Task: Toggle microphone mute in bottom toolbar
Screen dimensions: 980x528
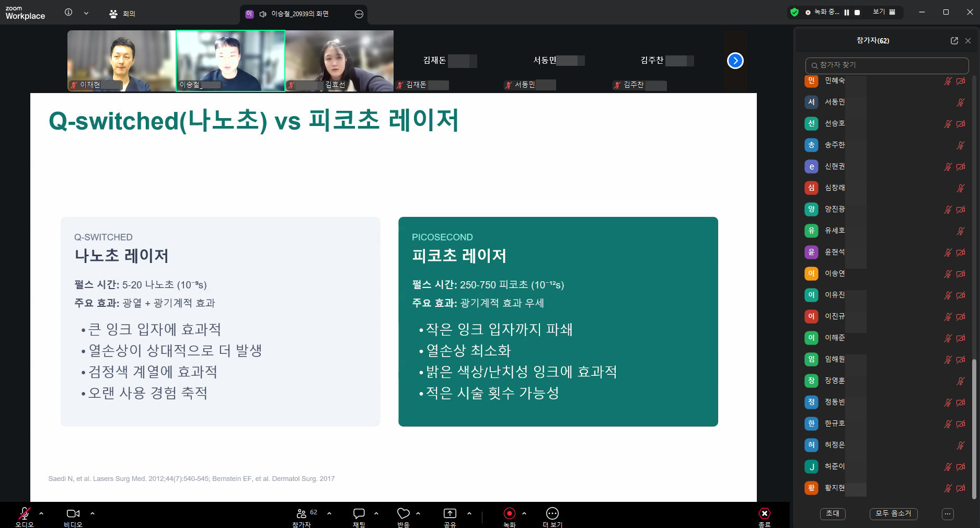Action: [24, 513]
